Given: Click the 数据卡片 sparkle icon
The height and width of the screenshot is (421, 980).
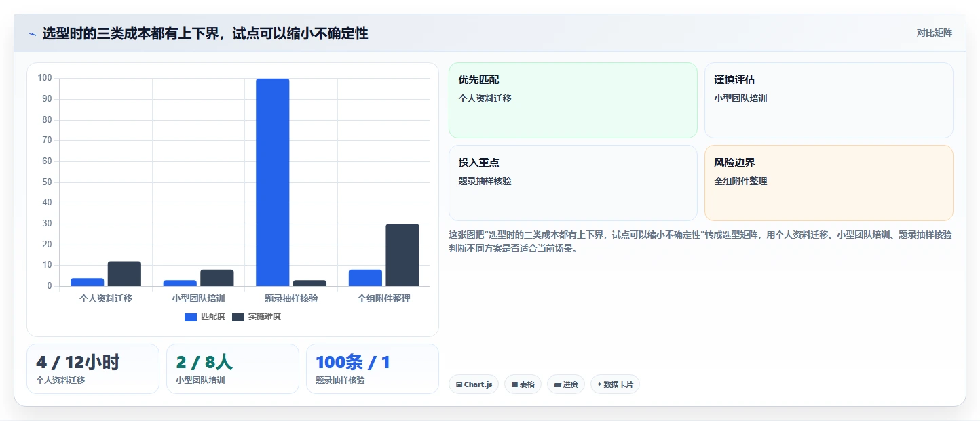Looking at the screenshot, I should pyautogui.click(x=599, y=384).
